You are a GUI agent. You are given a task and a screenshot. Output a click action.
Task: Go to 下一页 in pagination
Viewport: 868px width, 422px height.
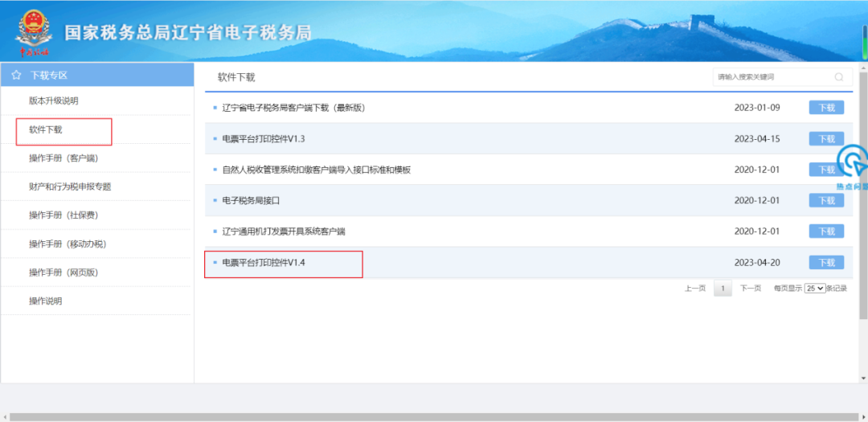[751, 288]
